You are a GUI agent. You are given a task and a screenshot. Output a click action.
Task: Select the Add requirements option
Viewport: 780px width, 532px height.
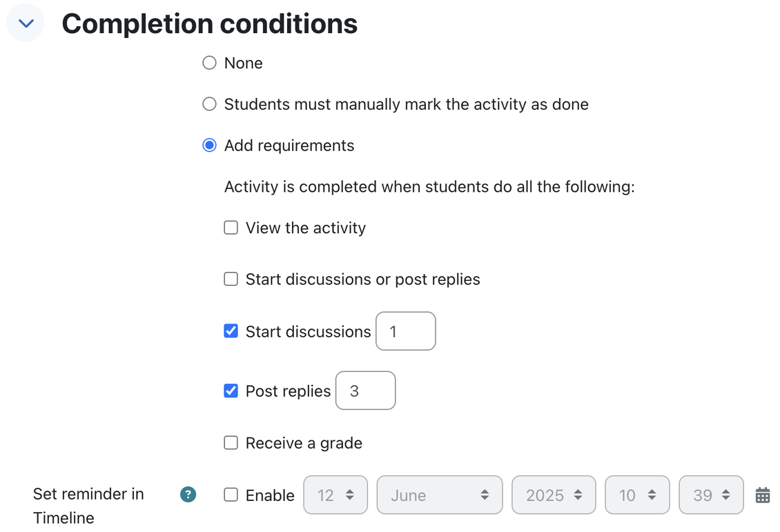[x=209, y=145]
